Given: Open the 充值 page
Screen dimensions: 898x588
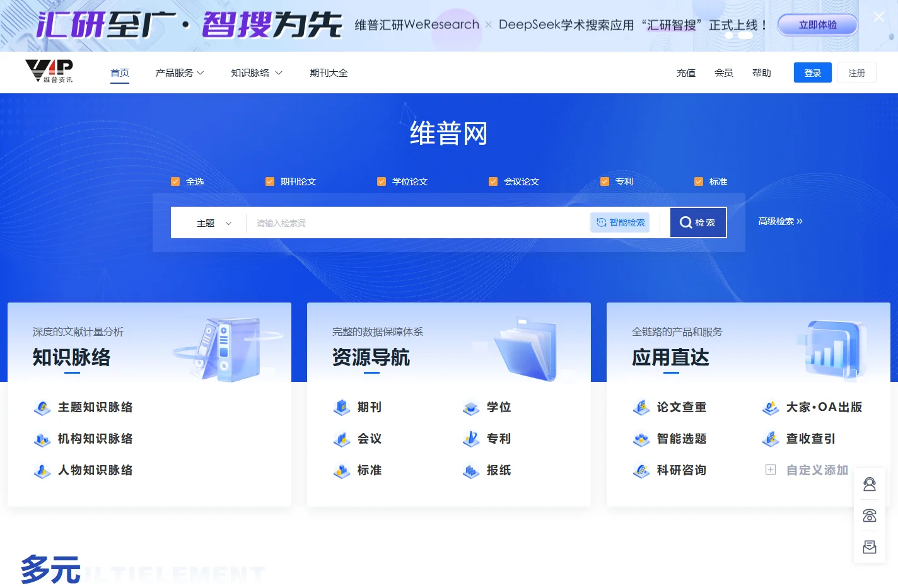Looking at the screenshot, I should (686, 73).
